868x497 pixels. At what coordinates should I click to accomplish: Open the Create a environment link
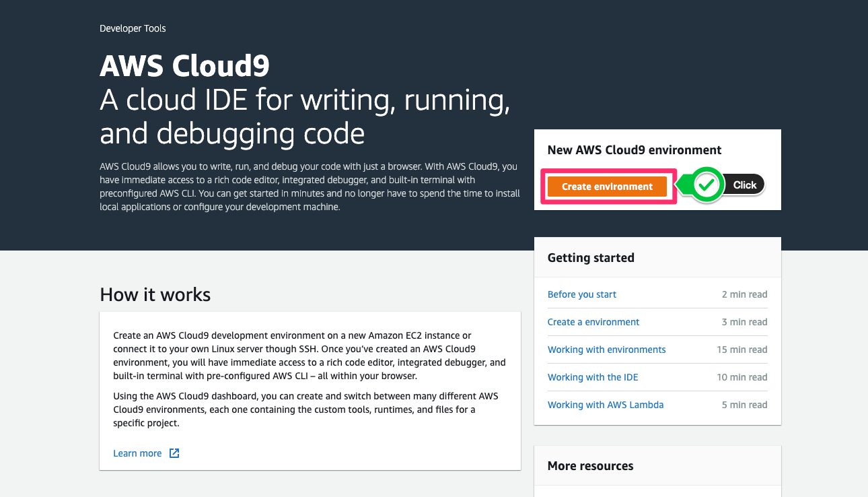pos(593,322)
